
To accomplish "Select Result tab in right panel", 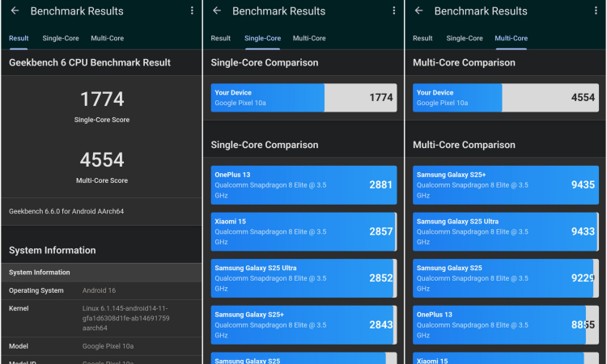I will 422,38.
